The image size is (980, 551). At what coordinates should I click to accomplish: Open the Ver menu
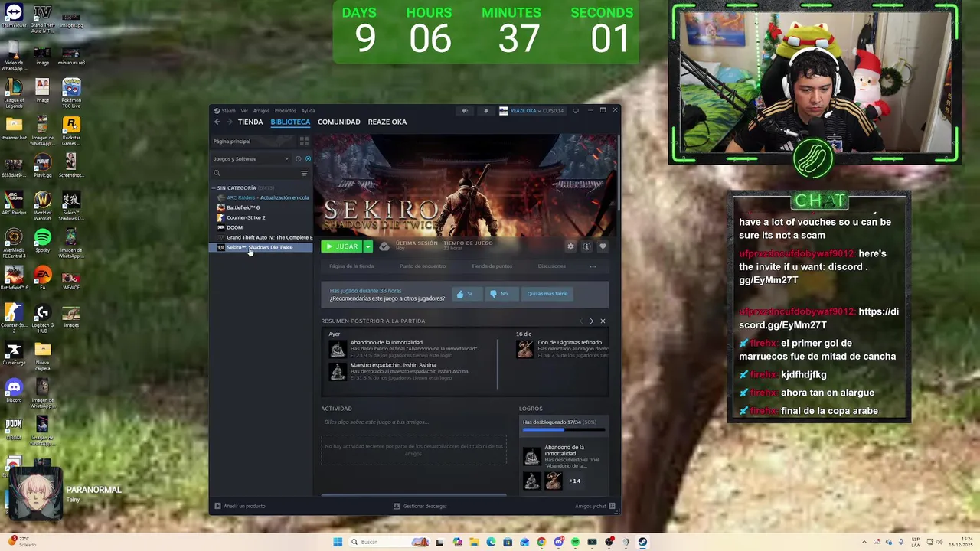244,111
